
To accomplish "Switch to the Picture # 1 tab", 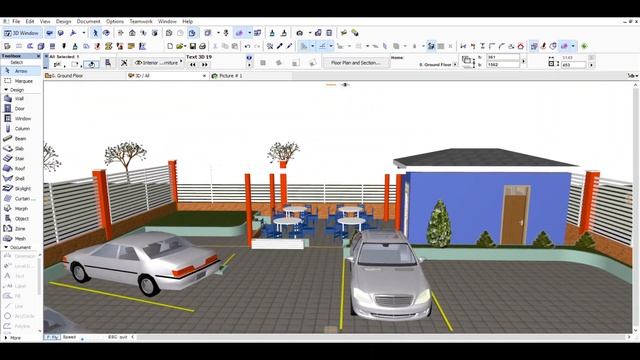I will (x=251, y=76).
